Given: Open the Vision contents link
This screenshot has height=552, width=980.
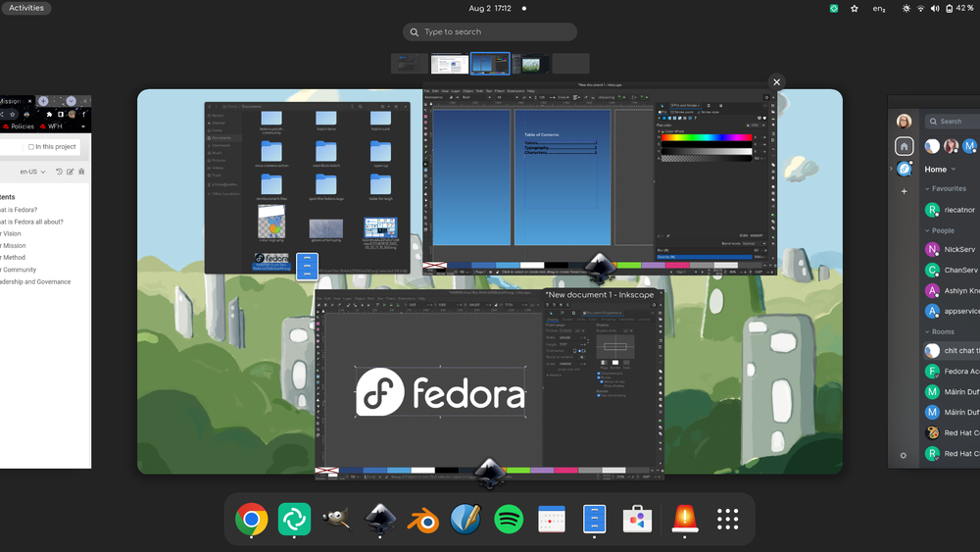Looking at the screenshot, I should tap(11, 233).
